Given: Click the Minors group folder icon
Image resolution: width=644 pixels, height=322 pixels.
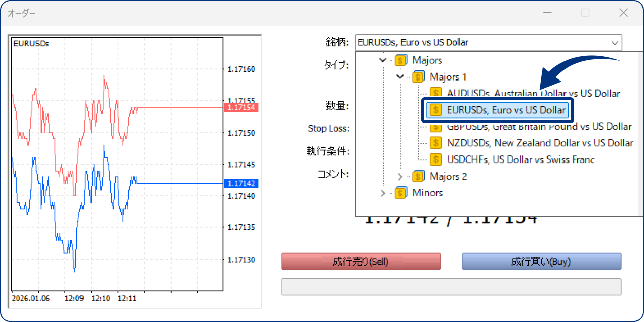Looking at the screenshot, I should [x=401, y=193].
